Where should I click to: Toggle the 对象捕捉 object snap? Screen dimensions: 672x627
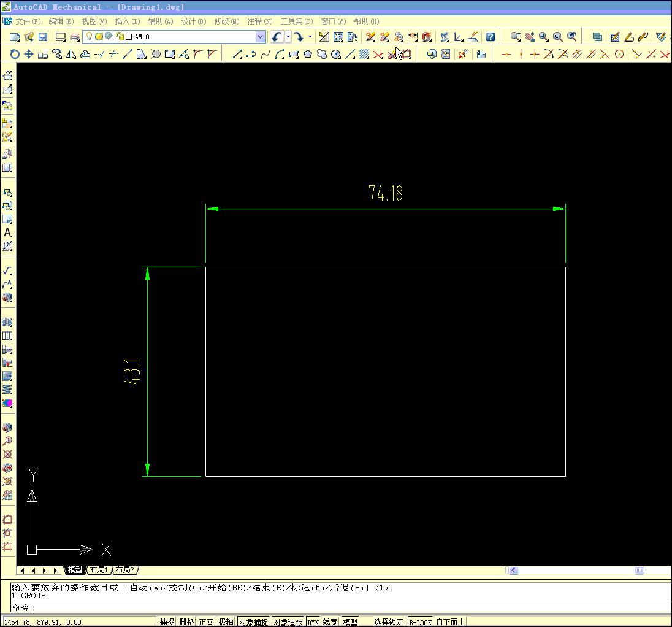point(254,622)
